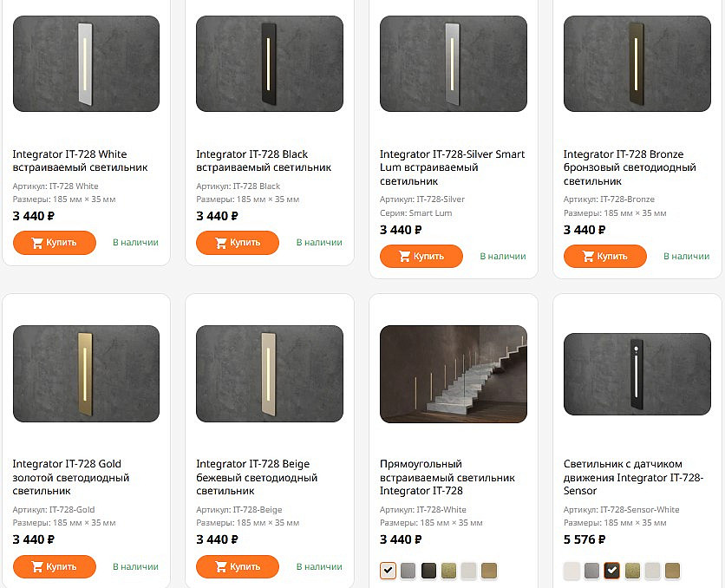Click cart icon on IT-728 Bronze Buy button
This screenshot has height=588, width=725.
click(x=589, y=257)
